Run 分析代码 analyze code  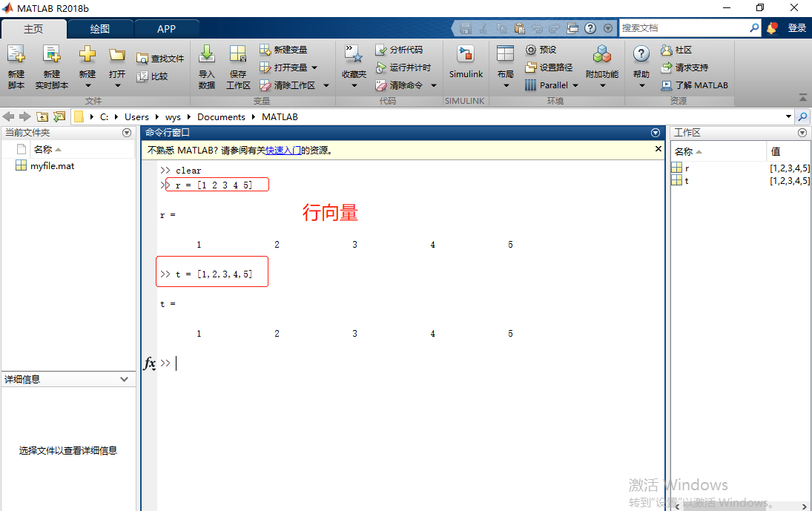(399, 50)
